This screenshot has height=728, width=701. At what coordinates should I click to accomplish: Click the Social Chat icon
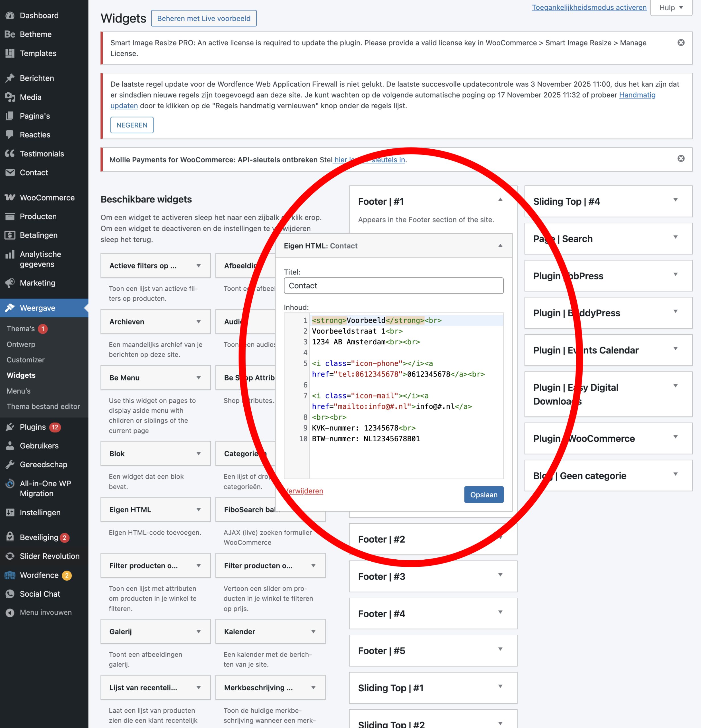(x=10, y=593)
